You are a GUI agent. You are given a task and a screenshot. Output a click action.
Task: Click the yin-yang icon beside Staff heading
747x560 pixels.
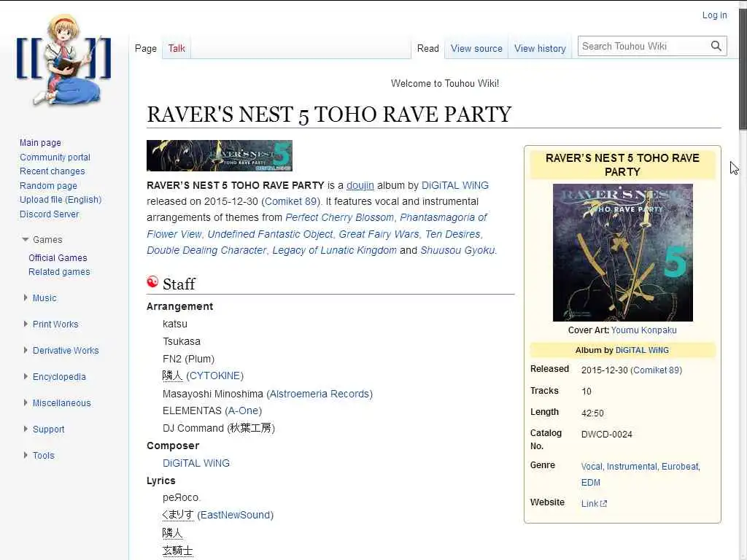click(x=152, y=282)
